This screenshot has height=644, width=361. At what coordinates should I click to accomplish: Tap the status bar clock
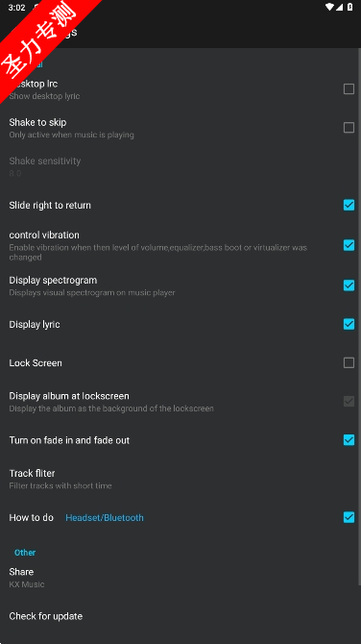[17, 8]
